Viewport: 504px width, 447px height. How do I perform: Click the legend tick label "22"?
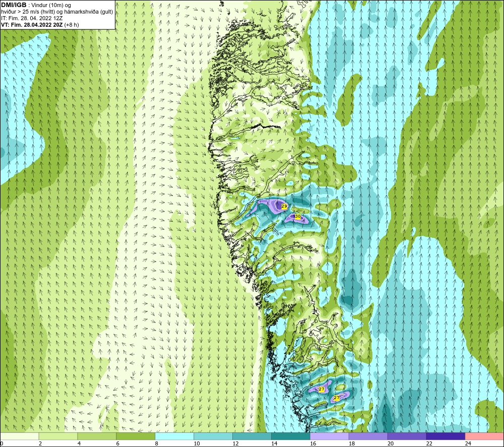click(429, 443)
